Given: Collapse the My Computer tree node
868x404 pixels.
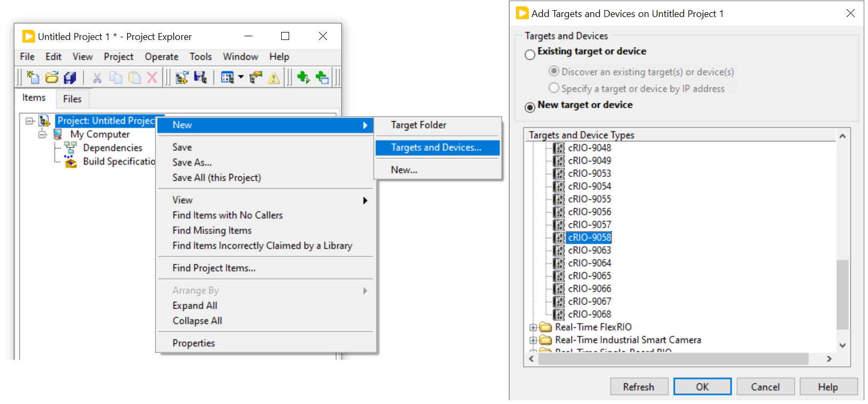Looking at the screenshot, I should (x=42, y=134).
